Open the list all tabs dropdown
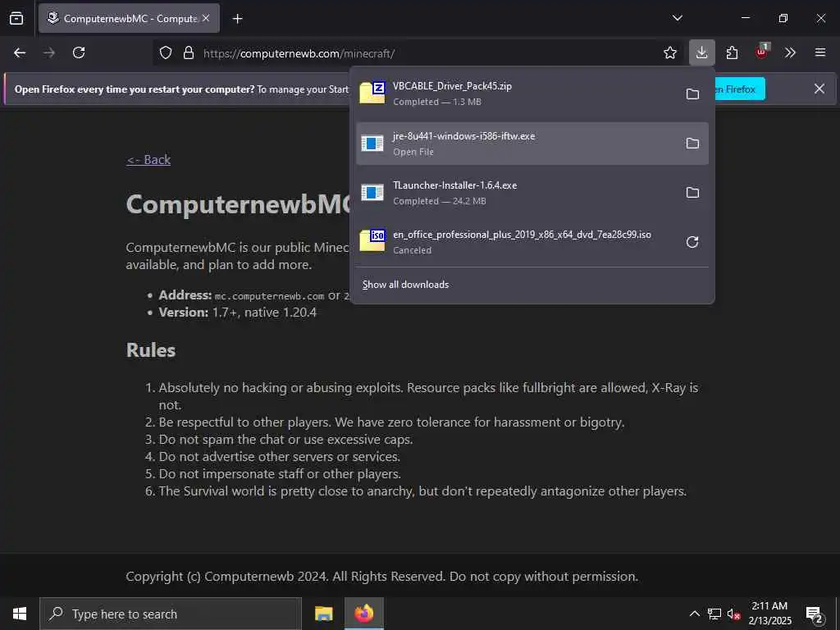Image resolution: width=840 pixels, height=630 pixels. 678,18
